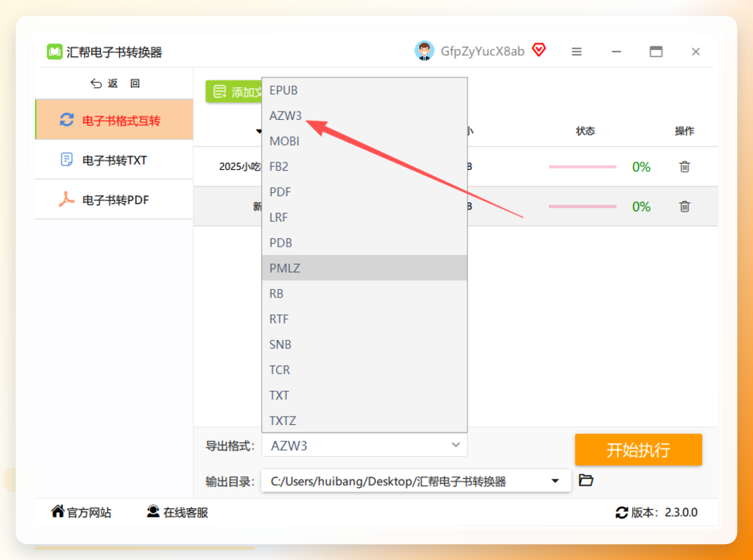Switch to 电子书转TXT tab
753x560 pixels.
coord(115,159)
